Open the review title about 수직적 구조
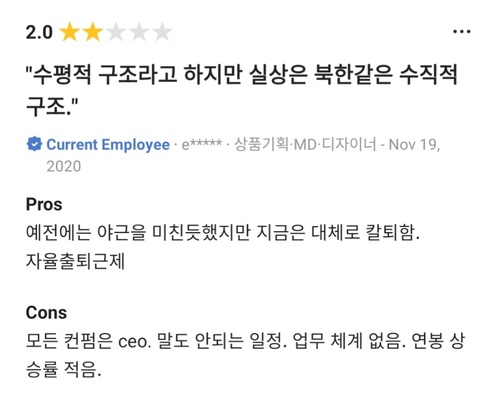The image size is (500, 396). click(x=242, y=90)
